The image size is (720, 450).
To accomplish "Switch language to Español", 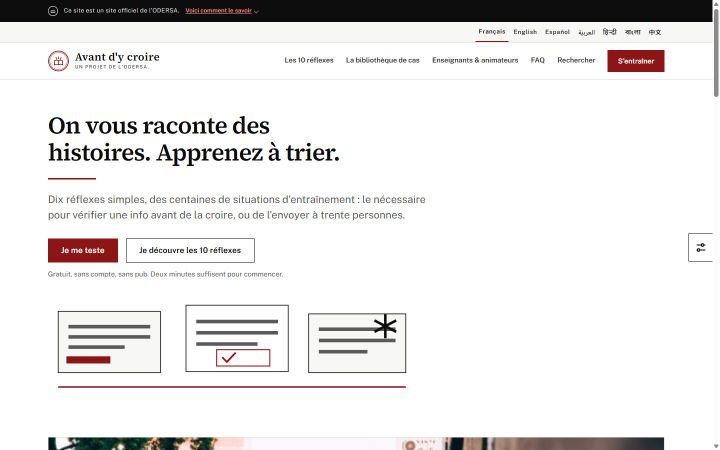I will pyautogui.click(x=557, y=32).
